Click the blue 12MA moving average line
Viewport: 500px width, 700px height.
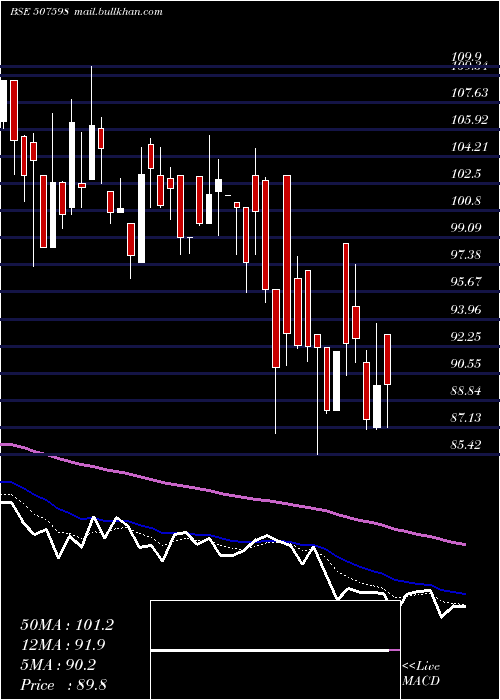click(x=232, y=540)
